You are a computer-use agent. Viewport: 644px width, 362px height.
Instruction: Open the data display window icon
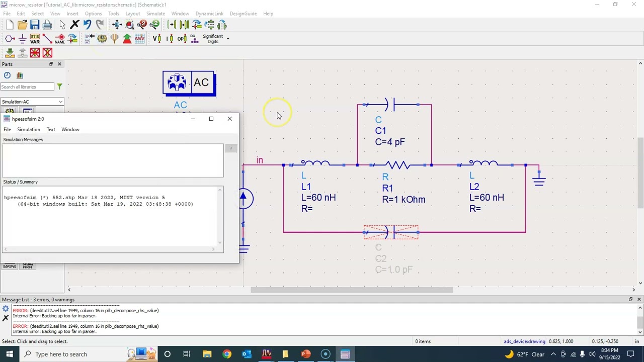coord(140,39)
